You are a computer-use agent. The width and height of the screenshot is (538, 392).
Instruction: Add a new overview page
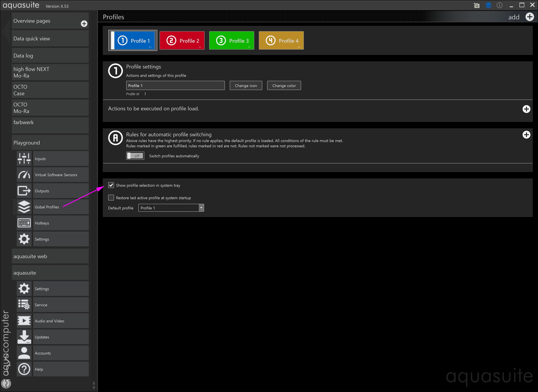84,23
